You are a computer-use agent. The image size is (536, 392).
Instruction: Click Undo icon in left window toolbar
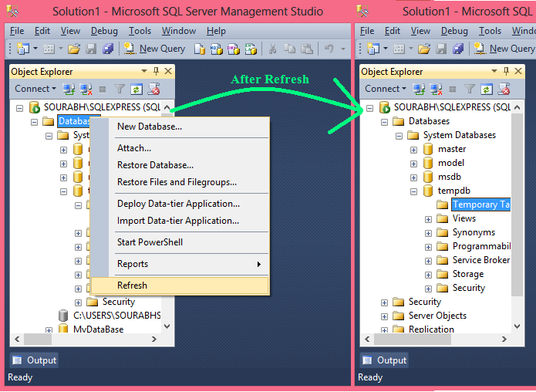click(x=329, y=49)
